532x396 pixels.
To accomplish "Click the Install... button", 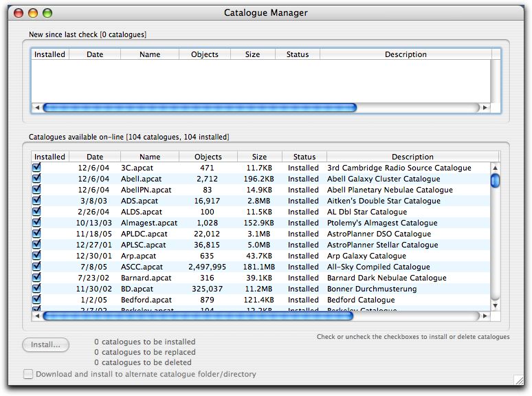I will coord(45,345).
